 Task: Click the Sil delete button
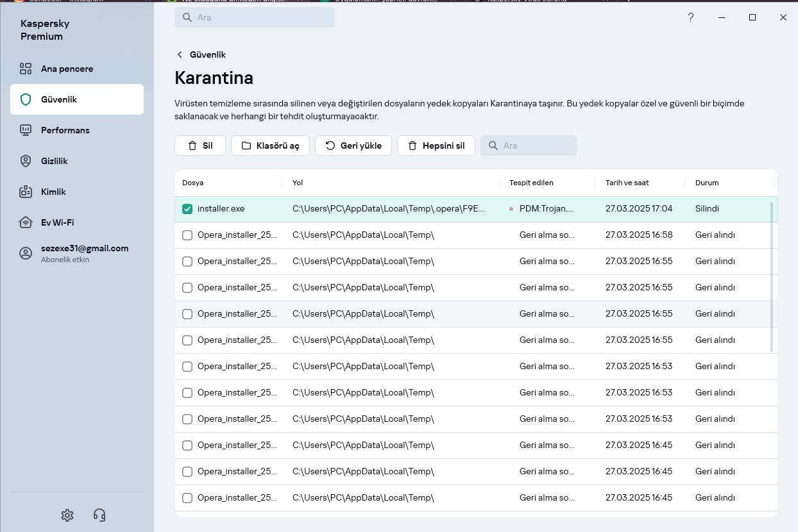200,145
